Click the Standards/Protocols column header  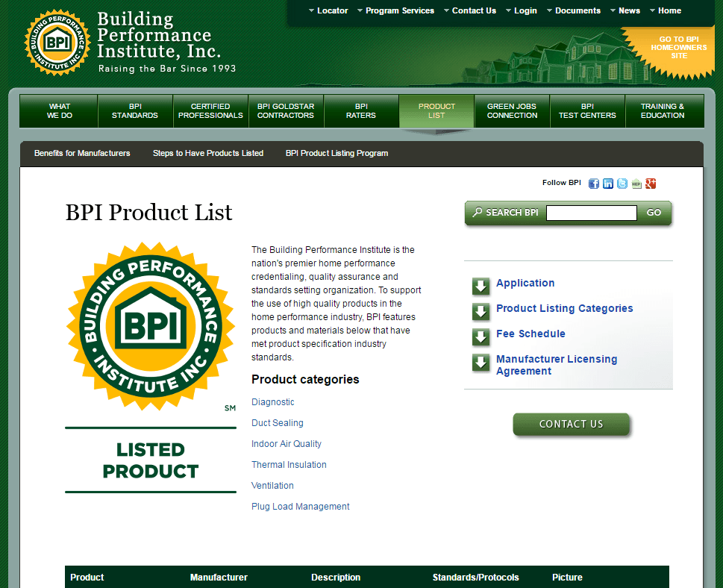[x=475, y=578]
